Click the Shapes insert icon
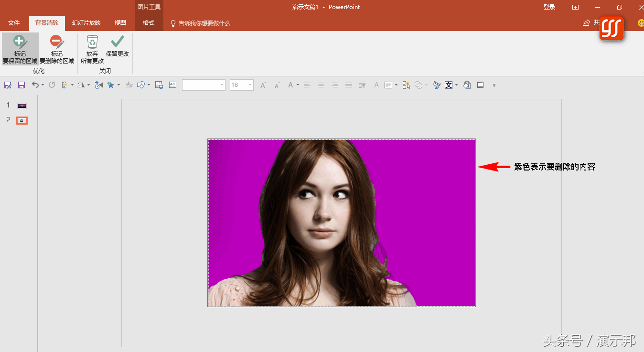The image size is (644, 352). coord(141,85)
